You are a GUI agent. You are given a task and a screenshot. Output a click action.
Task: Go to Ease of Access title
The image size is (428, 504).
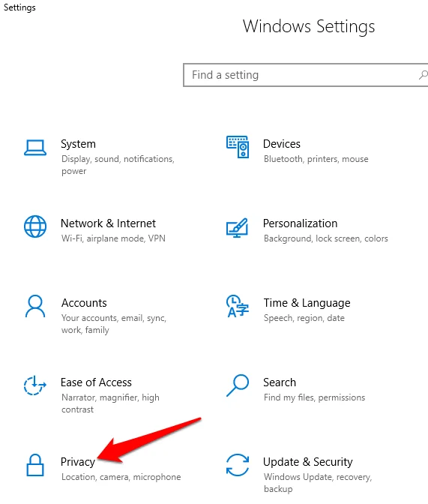(96, 382)
